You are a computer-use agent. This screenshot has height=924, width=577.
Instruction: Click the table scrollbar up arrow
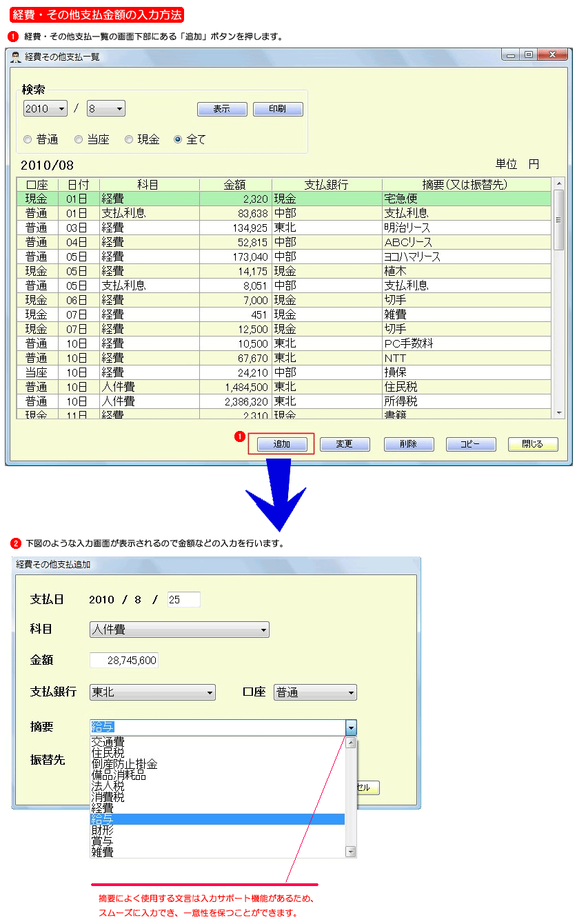click(x=558, y=183)
